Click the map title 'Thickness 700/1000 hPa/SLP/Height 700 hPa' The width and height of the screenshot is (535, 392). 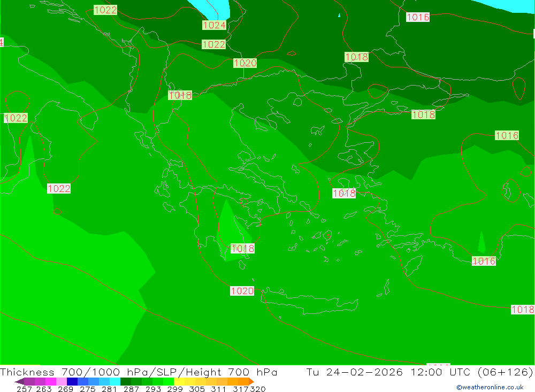(139, 372)
